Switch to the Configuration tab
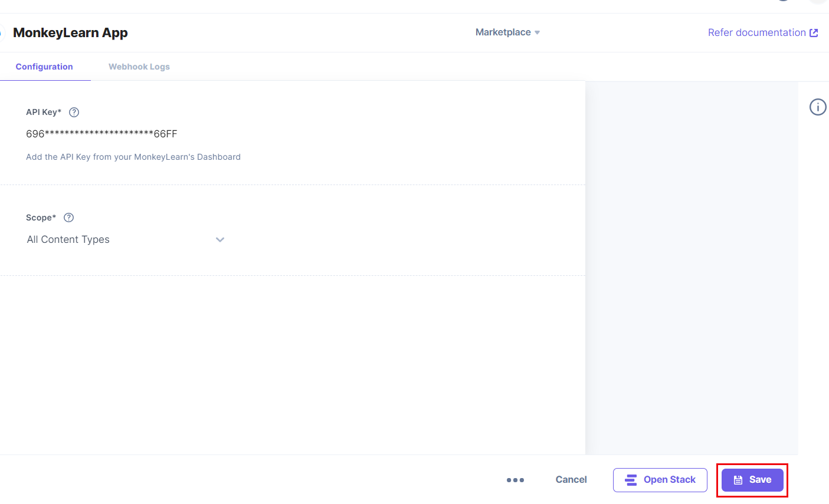This screenshot has width=829, height=504. [44, 67]
